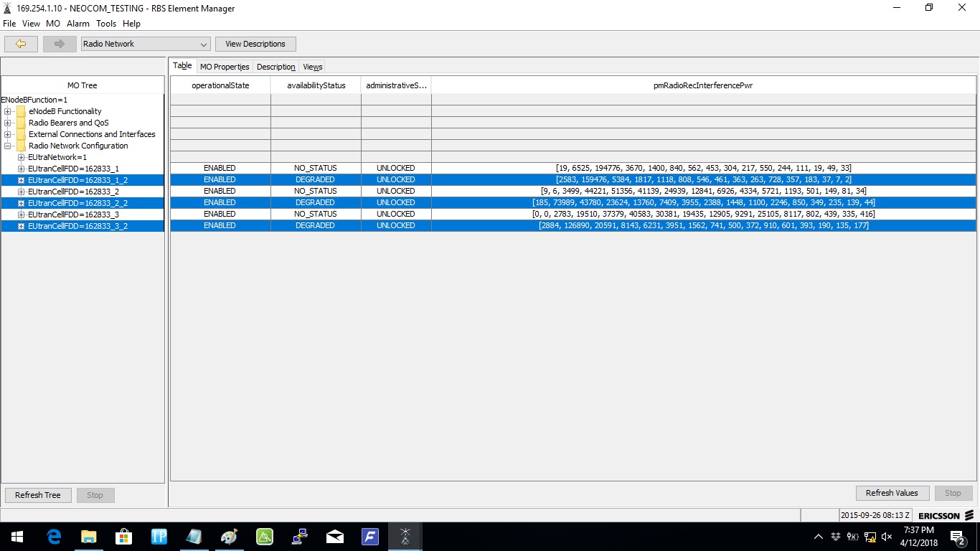Screen dimensions: 980x551
Task: Select the Radio Bearers and QoS folder icon
Action: pos(21,123)
